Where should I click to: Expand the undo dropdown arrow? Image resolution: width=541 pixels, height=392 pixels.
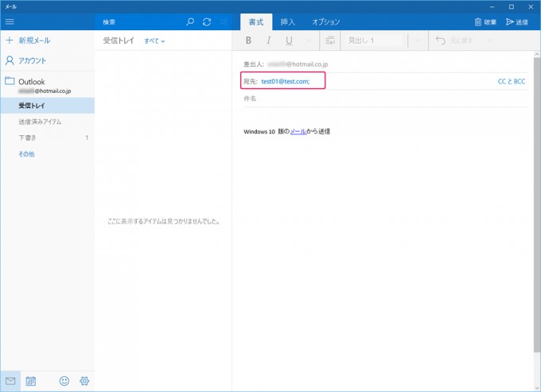pos(489,41)
